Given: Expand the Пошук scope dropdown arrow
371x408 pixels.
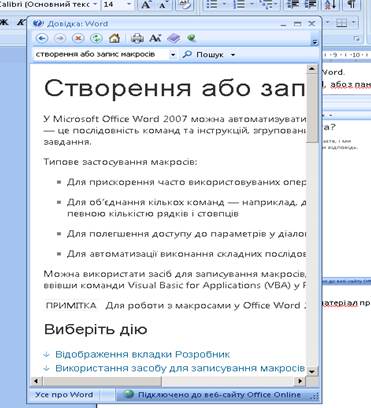Looking at the screenshot, I should (x=233, y=54).
